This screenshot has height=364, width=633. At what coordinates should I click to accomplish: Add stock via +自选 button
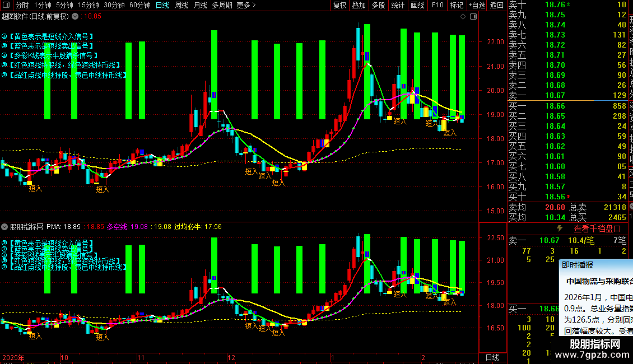[477, 5]
